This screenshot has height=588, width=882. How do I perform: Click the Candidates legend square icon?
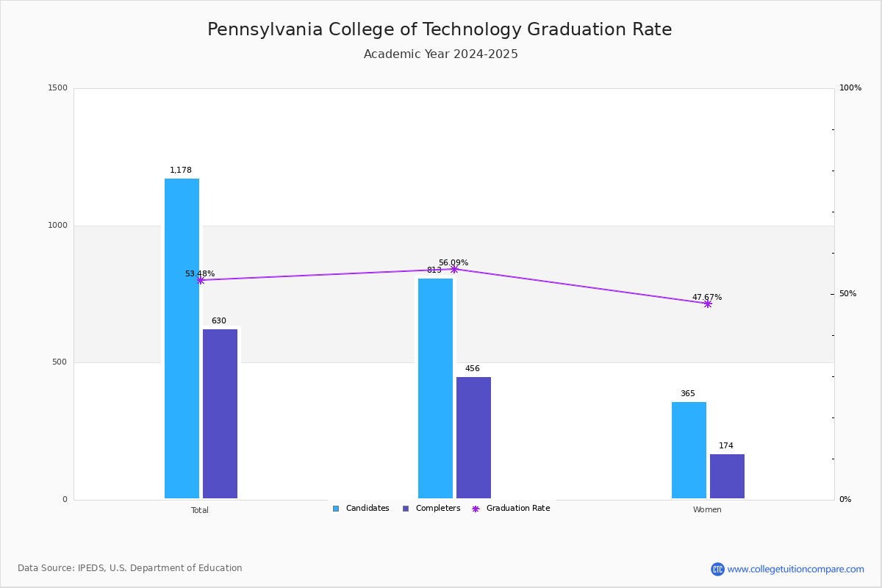tap(336, 509)
